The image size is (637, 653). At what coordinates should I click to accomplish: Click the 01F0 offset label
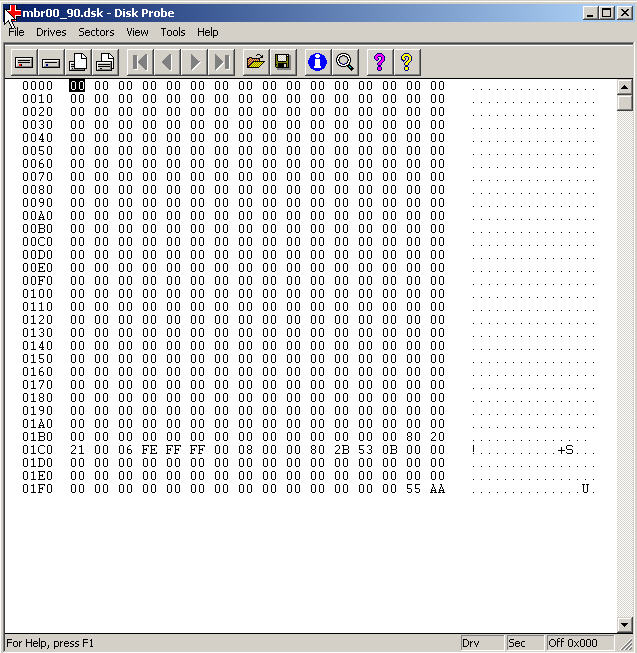(x=37, y=489)
